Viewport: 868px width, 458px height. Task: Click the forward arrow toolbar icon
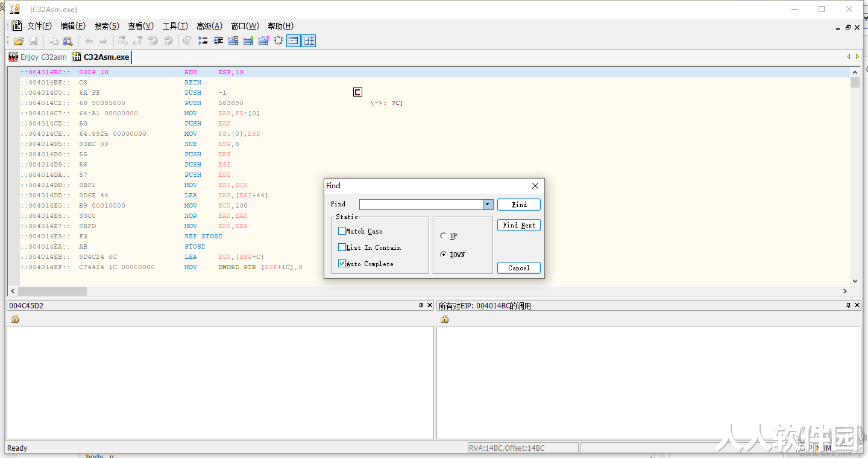(x=103, y=41)
